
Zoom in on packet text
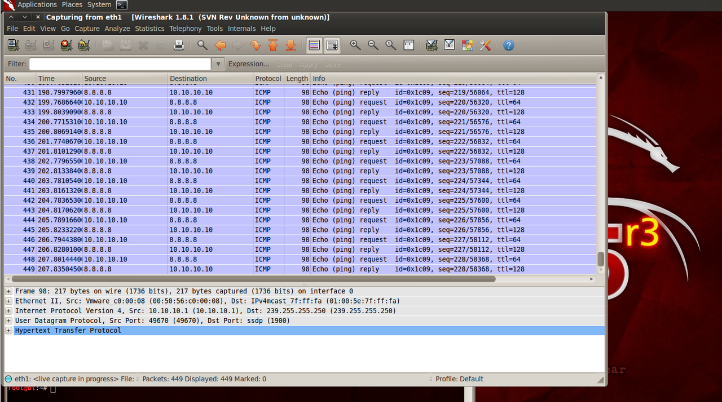355,45
